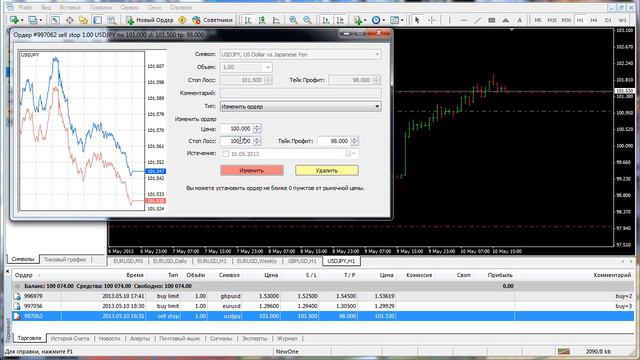Open the Символ symbol dropdown
Image resolution: width=640 pixels, height=360 pixels.
pos(377,54)
